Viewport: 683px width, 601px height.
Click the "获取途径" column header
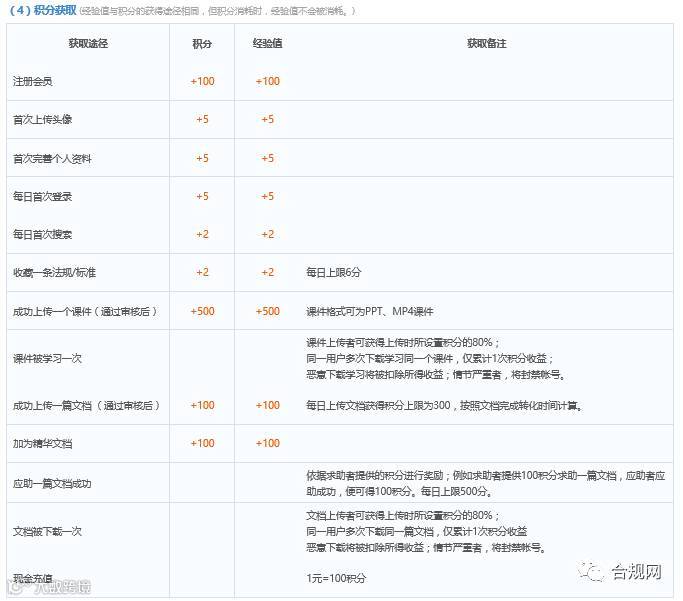[88, 43]
